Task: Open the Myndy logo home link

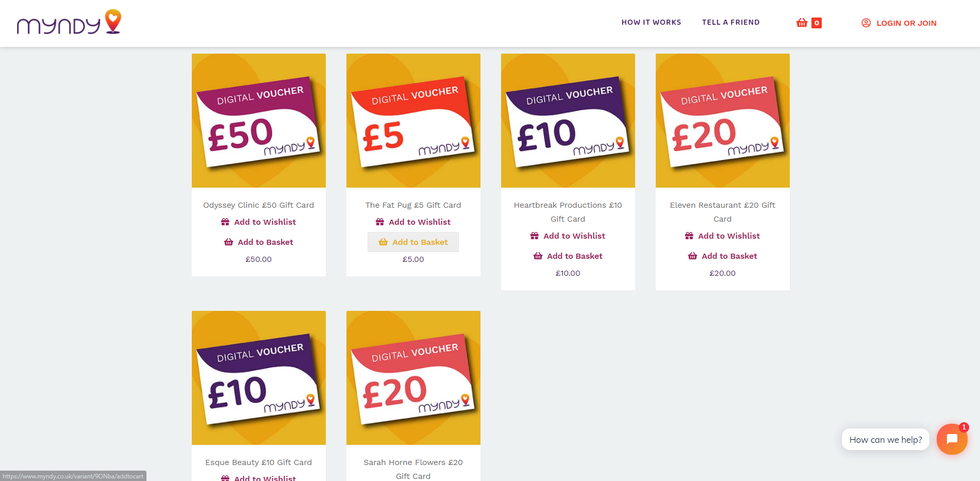Action: (69, 22)
